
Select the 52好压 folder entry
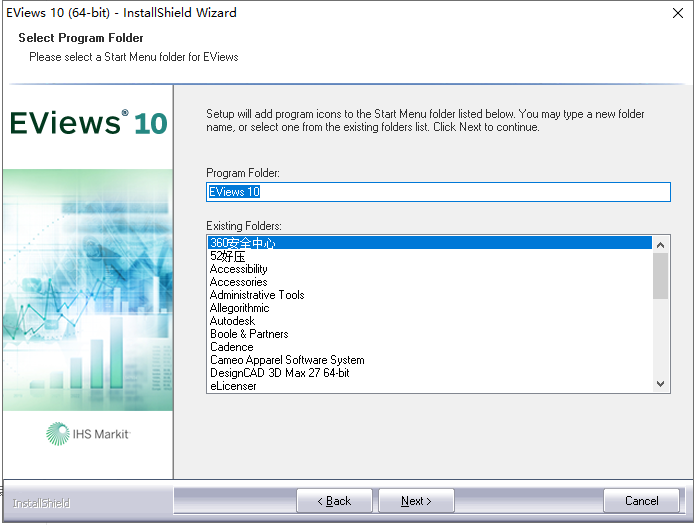point(228,256)
